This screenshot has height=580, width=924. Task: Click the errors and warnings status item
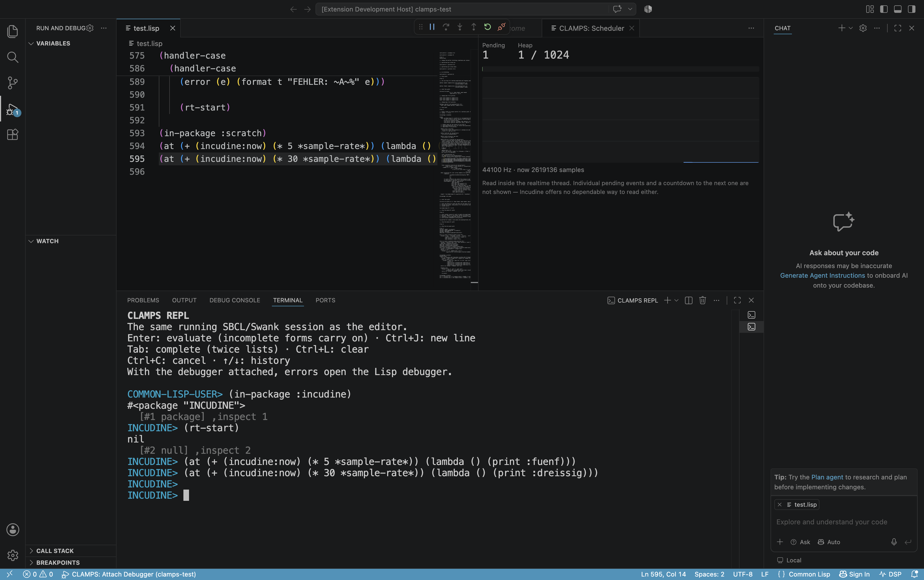(38, 574)
